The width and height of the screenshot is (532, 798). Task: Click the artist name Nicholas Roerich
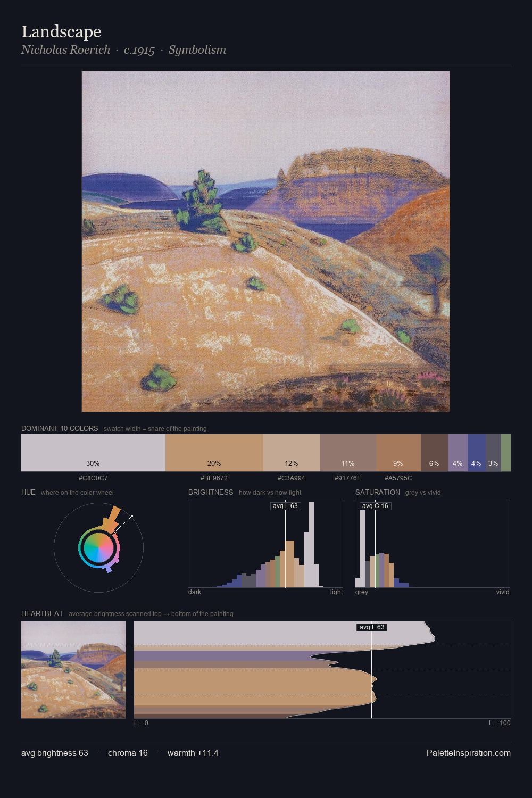point(65,50)
